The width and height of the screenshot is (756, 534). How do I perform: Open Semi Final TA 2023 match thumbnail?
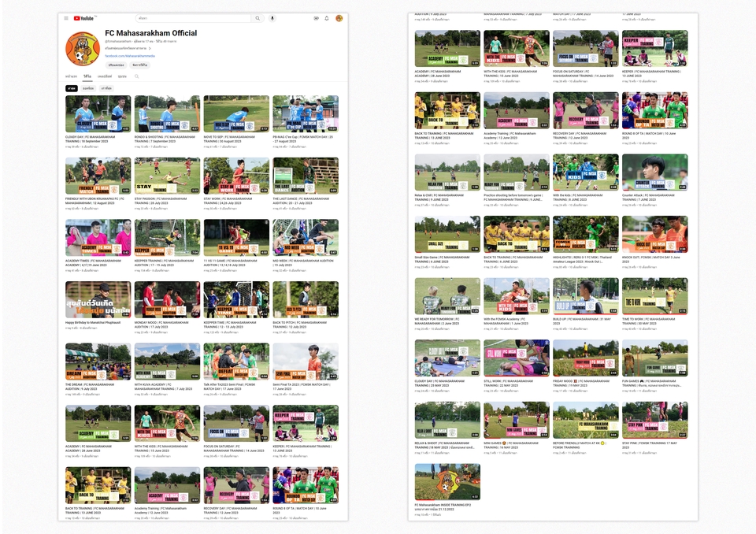(x=306, y=362)
